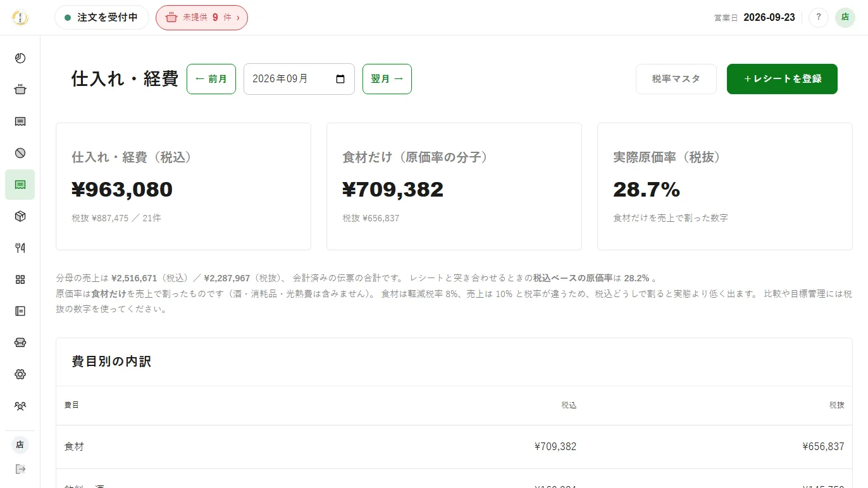Click the 税込 column header
This screenshot has width=868, height=488.
click(x=569, y=405)
